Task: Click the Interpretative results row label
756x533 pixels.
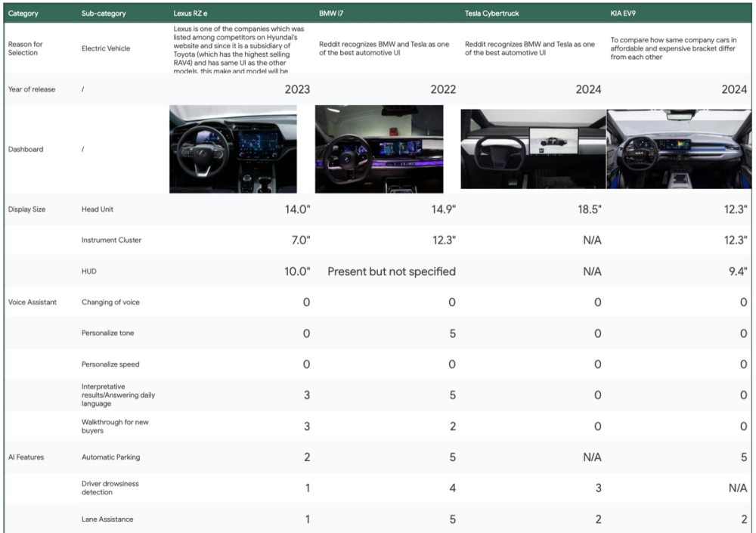Action: point(118,395)
